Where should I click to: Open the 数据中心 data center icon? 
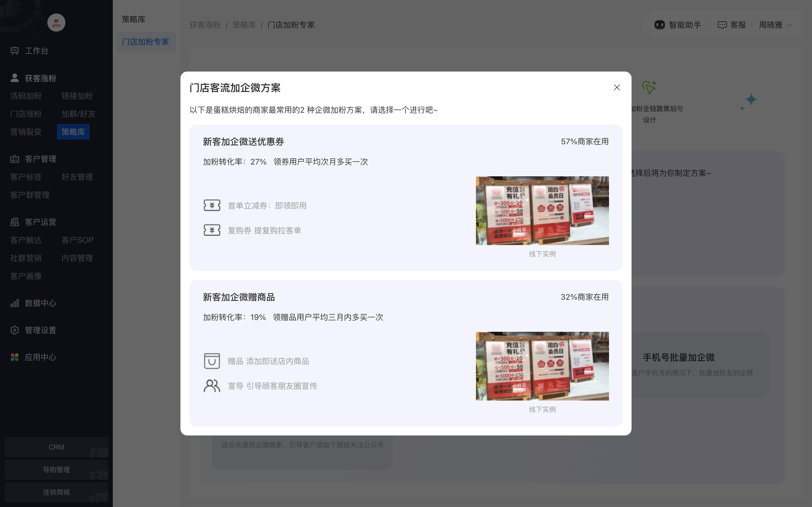point(14,303)
